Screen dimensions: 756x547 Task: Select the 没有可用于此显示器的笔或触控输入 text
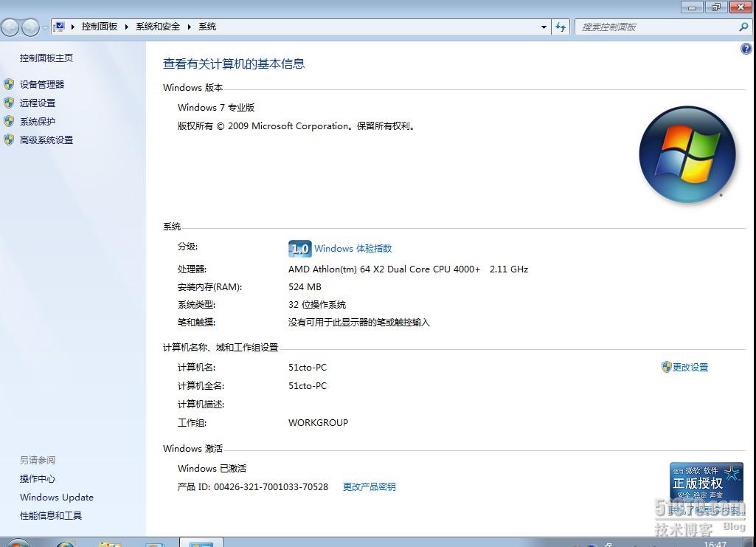tap(358, 322)
